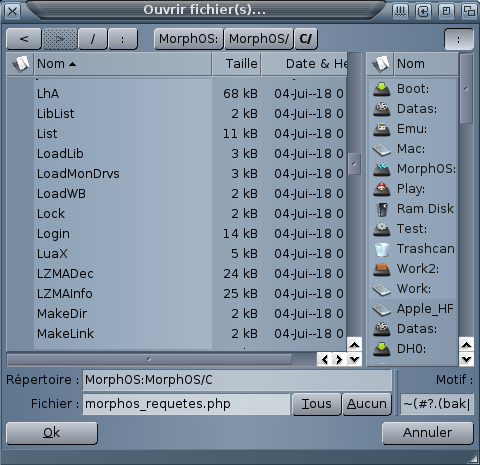Select the Boot: volume icon
Viewport: 480px width, 465px height.
coord(382,89)
